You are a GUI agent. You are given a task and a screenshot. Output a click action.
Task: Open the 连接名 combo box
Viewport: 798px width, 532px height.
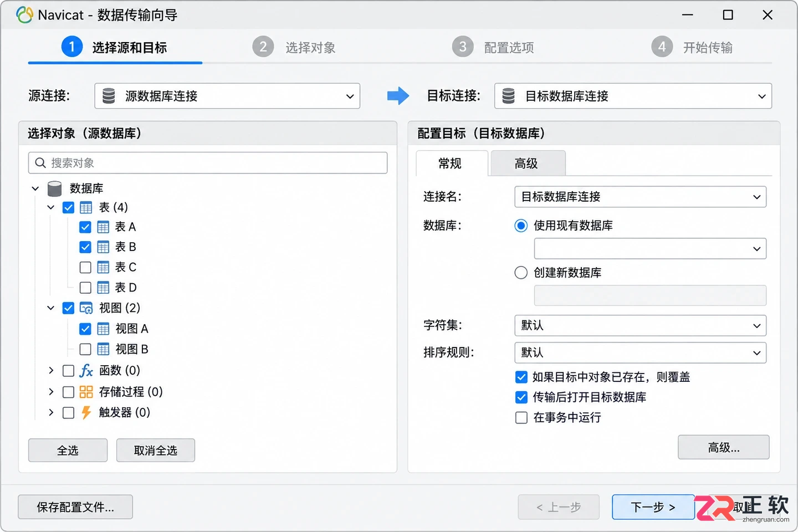point(640,197)
